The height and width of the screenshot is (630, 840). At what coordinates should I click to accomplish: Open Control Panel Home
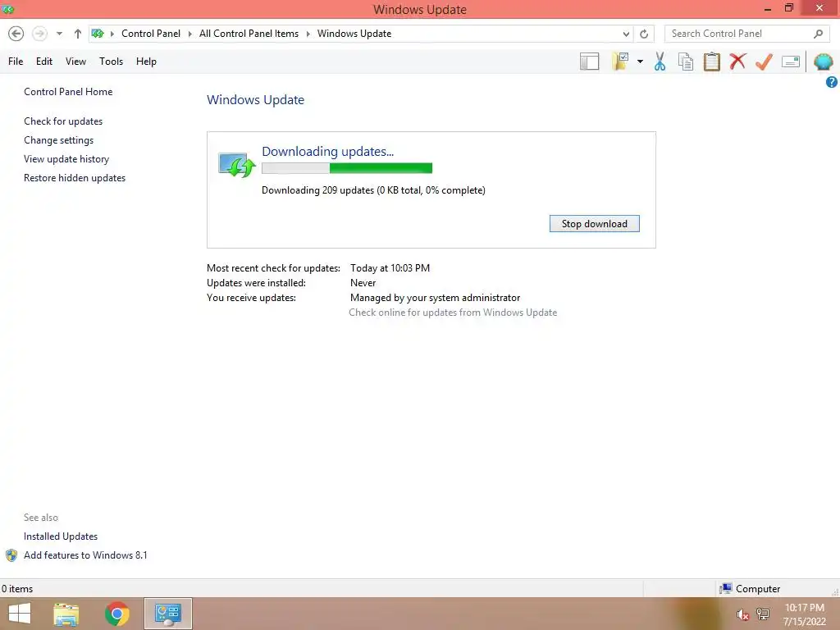[x=68, y=92]
